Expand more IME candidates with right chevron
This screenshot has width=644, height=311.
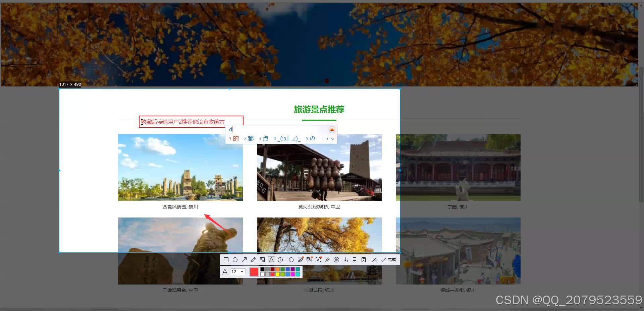coord(328,139)
